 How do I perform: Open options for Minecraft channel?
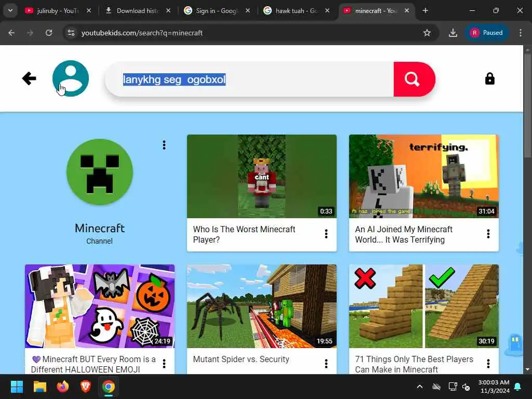pyautogui.click(x=164, y=145)
